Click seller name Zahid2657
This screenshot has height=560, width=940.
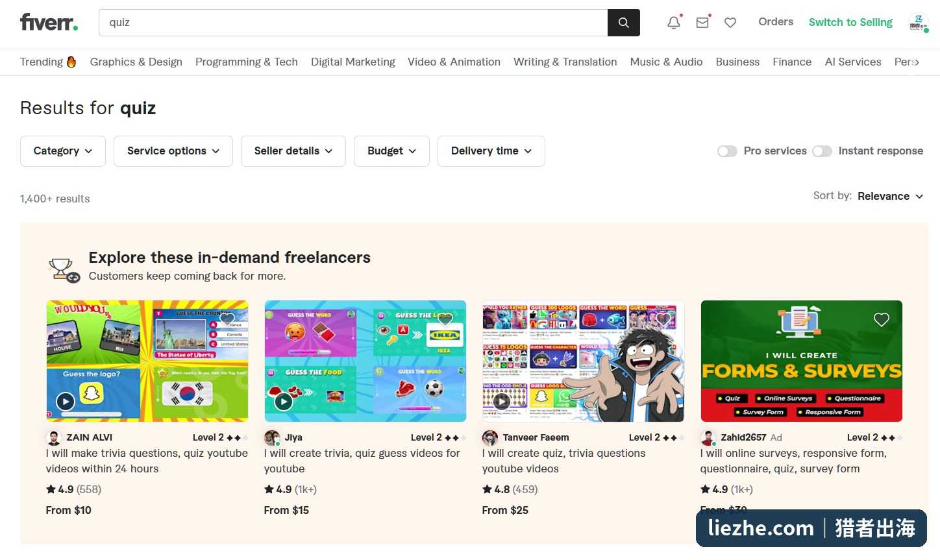coord(743,437)
